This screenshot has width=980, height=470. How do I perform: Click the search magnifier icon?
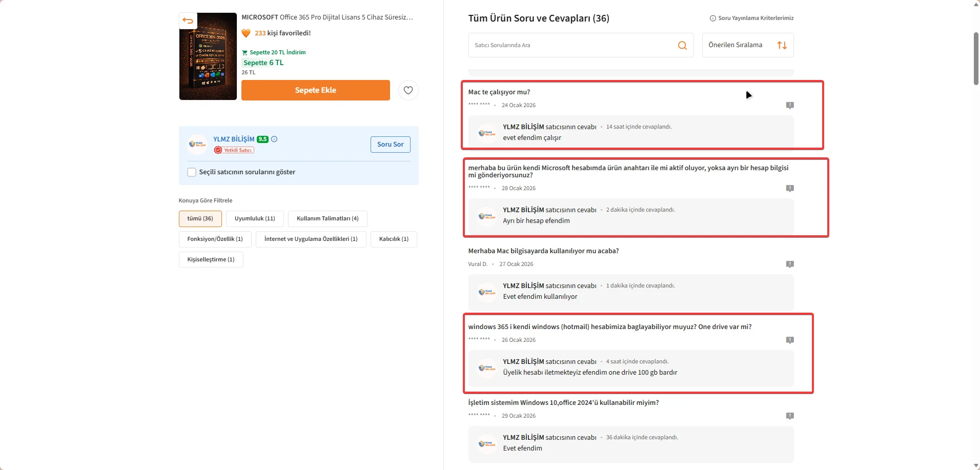[x=682, y=45]
